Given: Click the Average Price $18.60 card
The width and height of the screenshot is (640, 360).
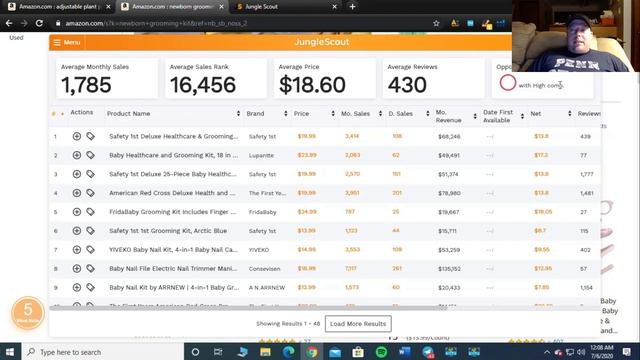Looking at the screenshot, I should 324,78.
